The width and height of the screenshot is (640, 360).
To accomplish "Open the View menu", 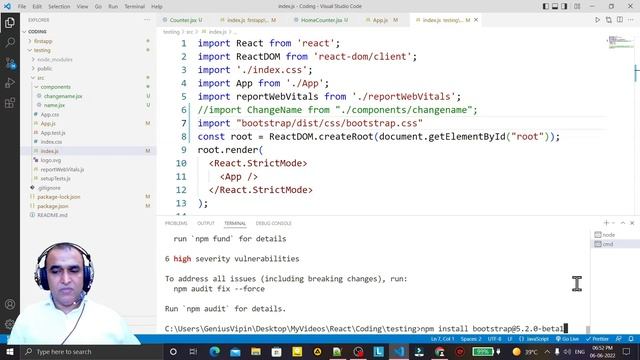I will pos(82,6).
